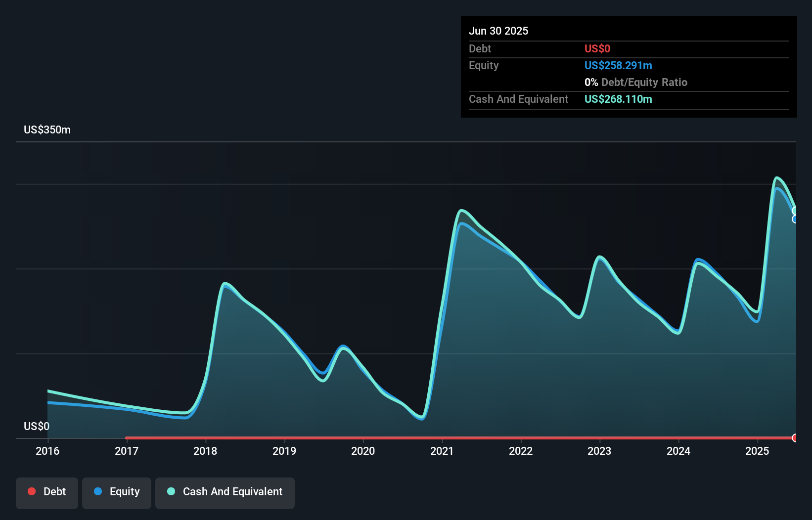Viewport: 812px width, 520px height.
Task: Select the Debt endpoint marker at the baseline
Action: click(795, 438)
